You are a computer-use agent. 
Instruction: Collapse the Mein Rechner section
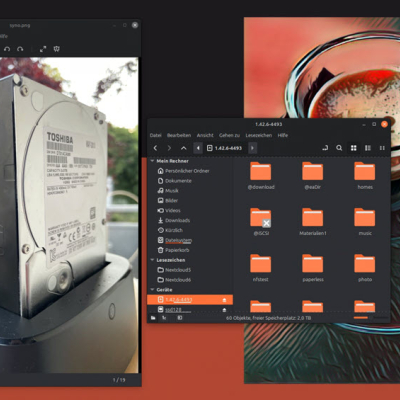tap(152, 161)
